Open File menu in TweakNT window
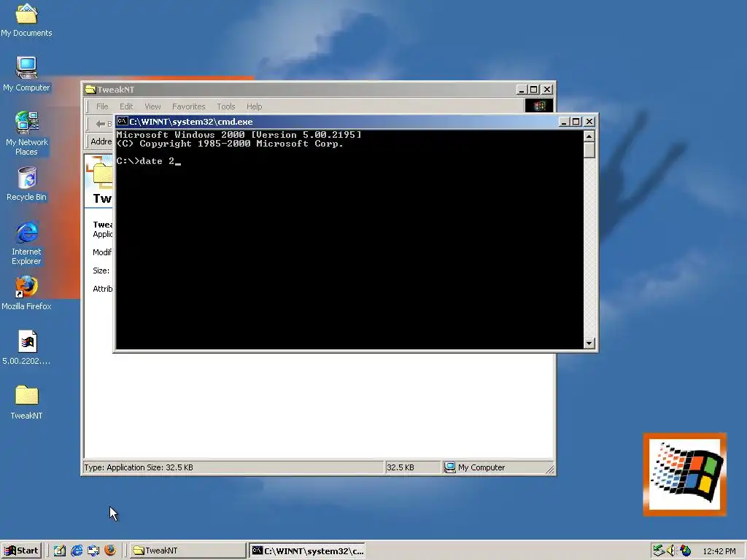 click(102, 106)
